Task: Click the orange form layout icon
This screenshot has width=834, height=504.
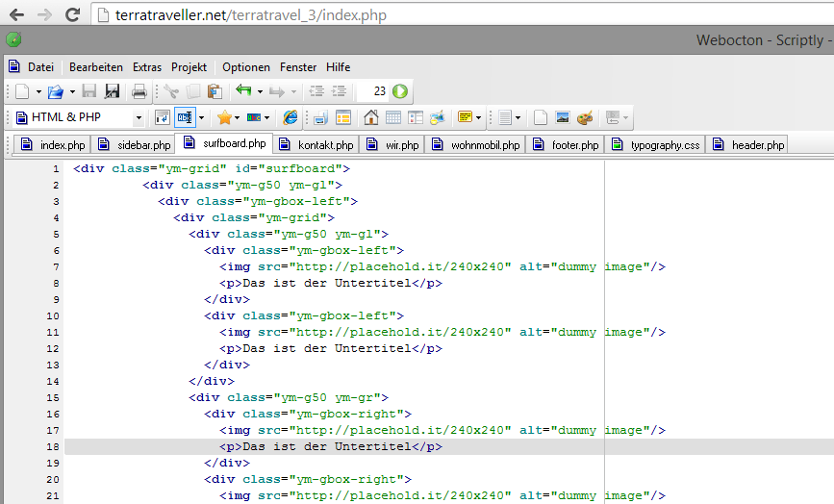Action: [x=343, y=117]
